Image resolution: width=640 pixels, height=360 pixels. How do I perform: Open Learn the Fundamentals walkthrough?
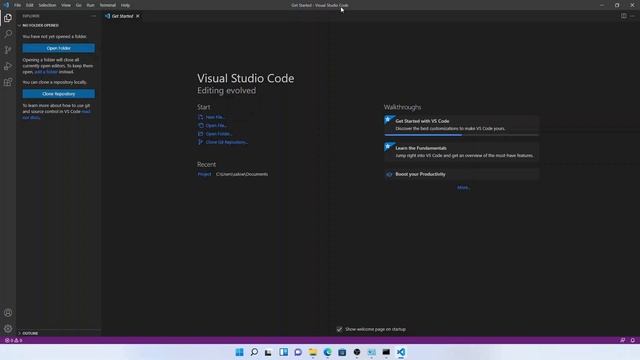[x=462, y=151]
